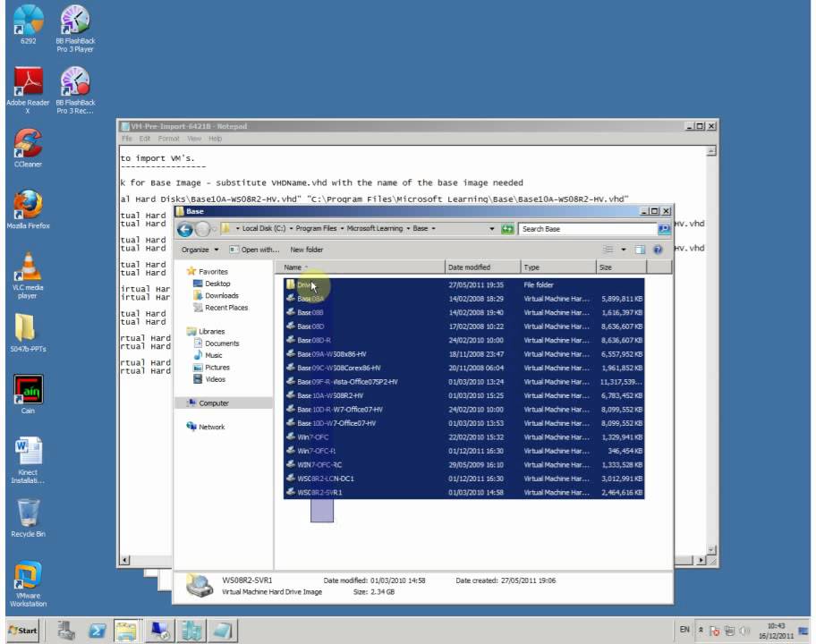Click the Explorer Forward arrow button

[x=202, y=229]
